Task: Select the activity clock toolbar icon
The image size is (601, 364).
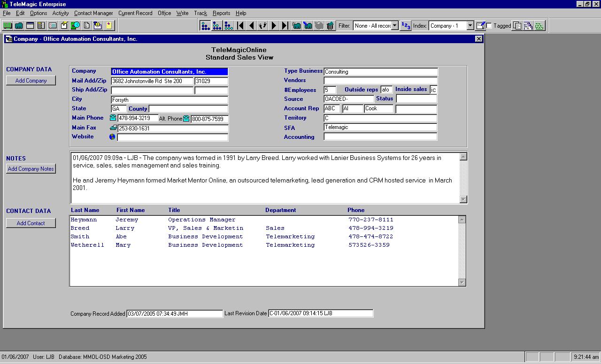Action: (x=74, y=25)
